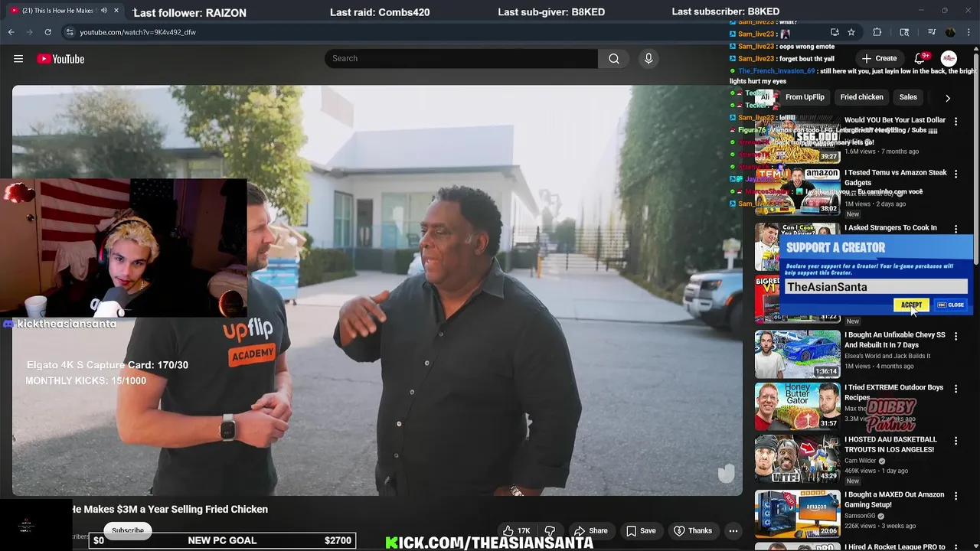Open 'I HOSTED AAU BASKETBALL TRYOUTS' title
Viewport: 980px width, 551px height.
[x=890, y=445]
